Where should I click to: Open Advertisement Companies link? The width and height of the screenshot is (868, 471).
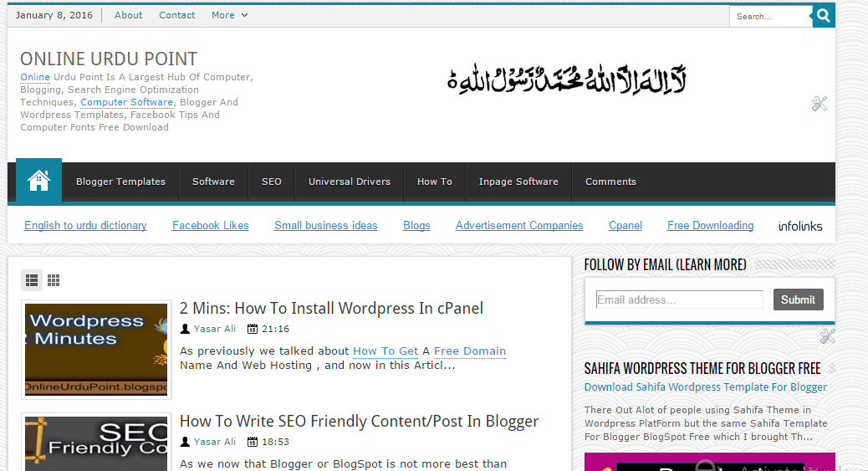[x=519, y=226]
